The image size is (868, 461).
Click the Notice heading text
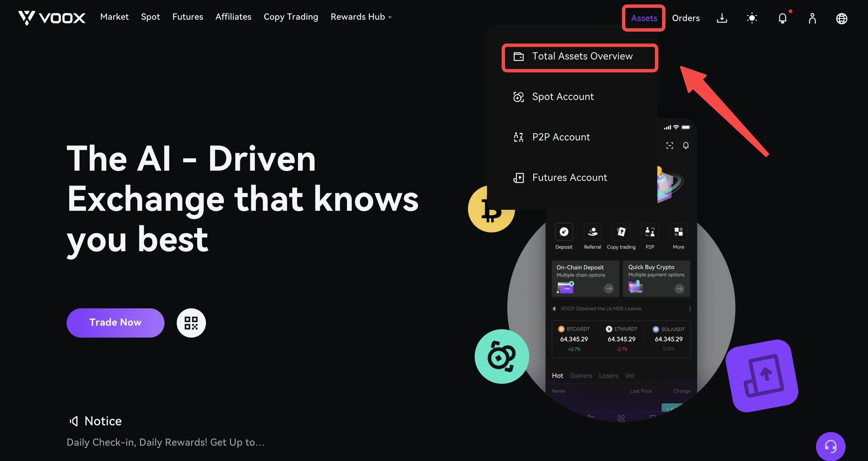[103, 421]
